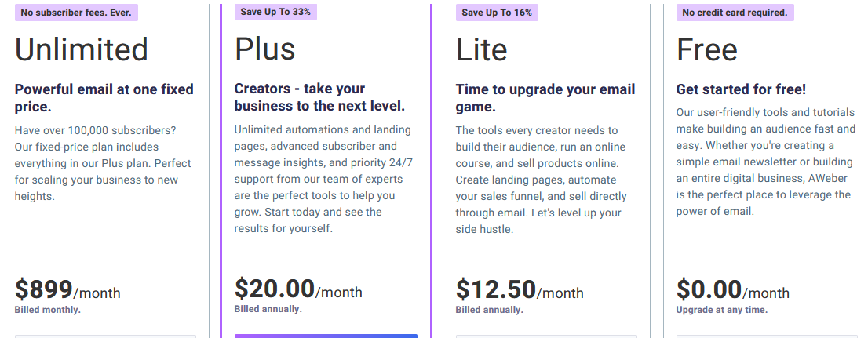The width and height of the screenshot is (868, 338).
Task: Select the Unlimited plan title
Action: coord(82,49)
